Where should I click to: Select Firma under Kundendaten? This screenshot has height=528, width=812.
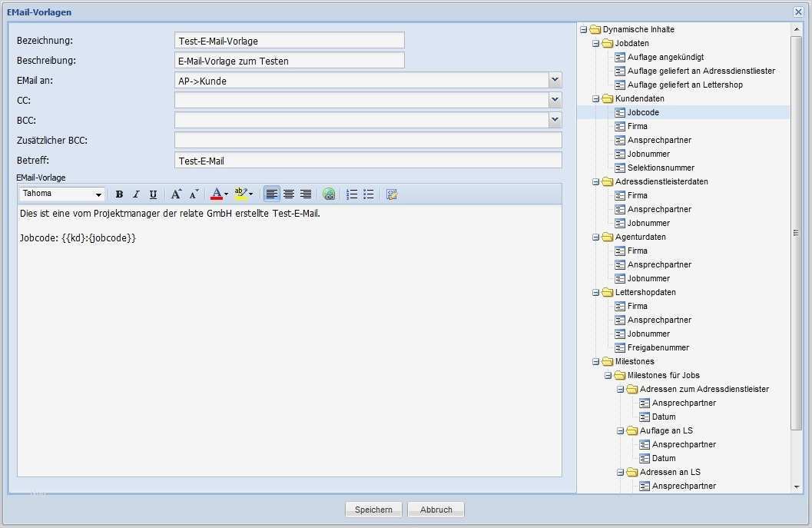click(638, 127)
